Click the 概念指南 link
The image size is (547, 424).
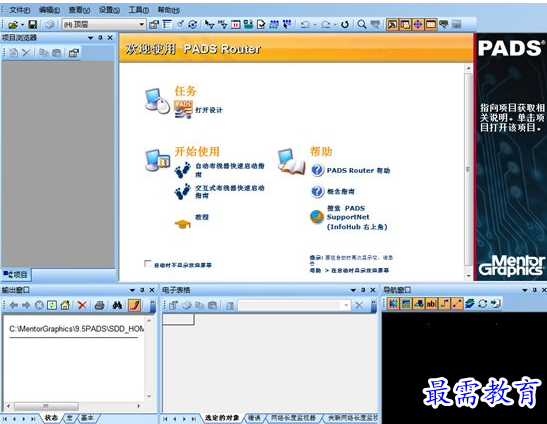click(340, 192)
